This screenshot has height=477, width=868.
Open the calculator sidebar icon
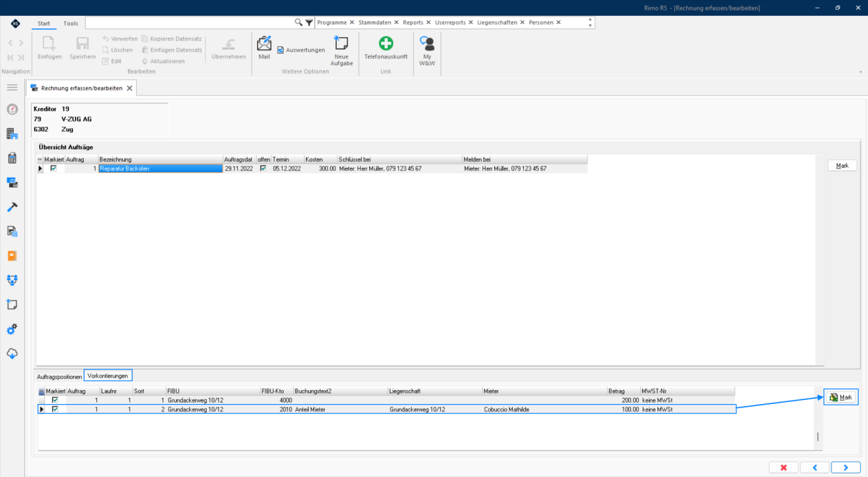click(x=12, y=158)
